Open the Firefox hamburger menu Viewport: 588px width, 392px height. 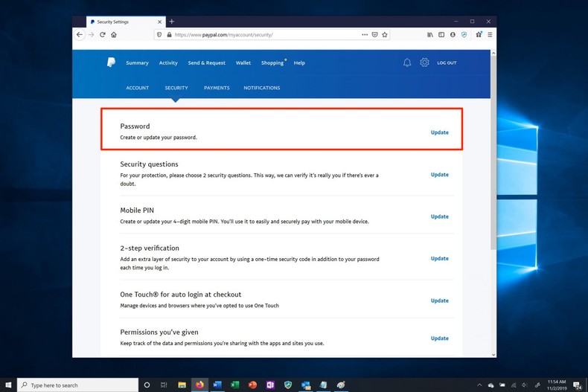coord(490,35)
